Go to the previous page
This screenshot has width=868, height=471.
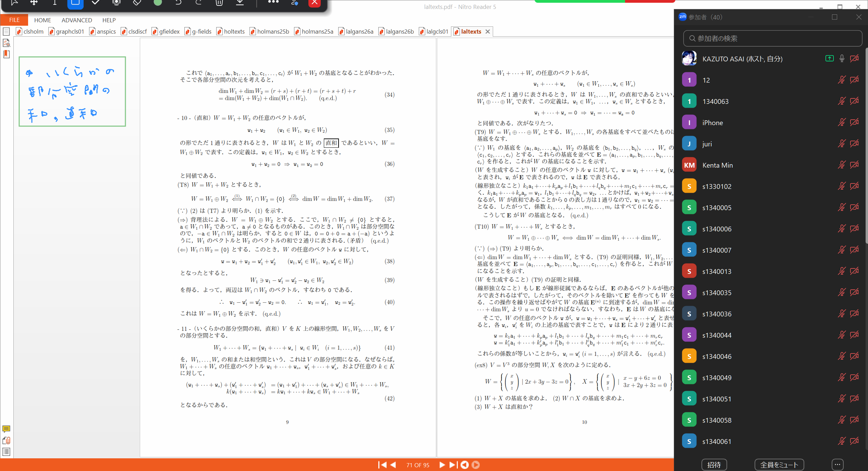pyautogui.click(x=393, y=465)
